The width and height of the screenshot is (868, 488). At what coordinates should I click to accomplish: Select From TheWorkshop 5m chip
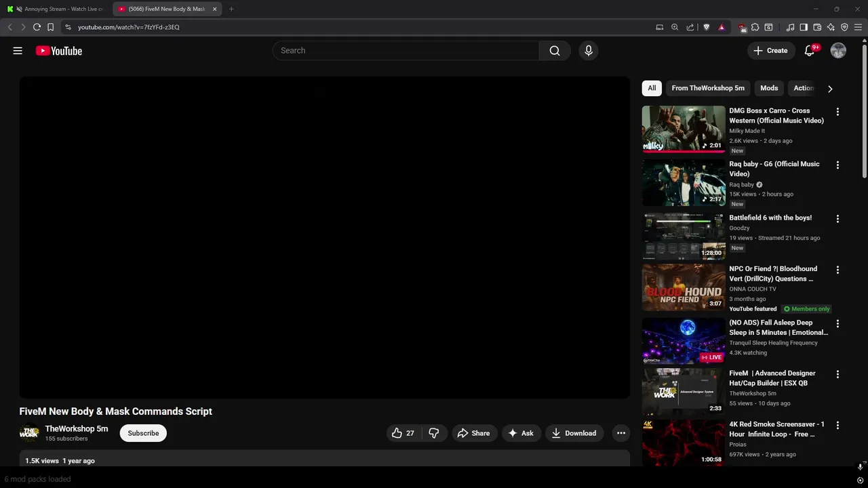tap(708, 88)
